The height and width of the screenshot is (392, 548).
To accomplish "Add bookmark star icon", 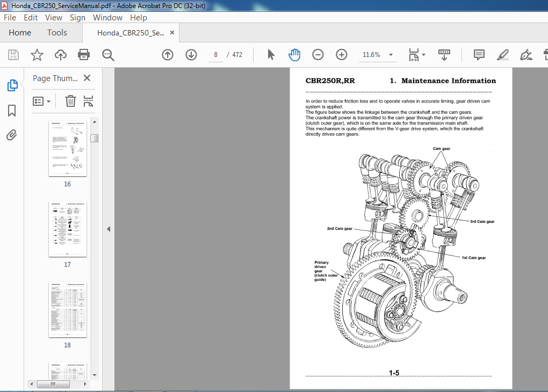I will click(x=37, y=55).
